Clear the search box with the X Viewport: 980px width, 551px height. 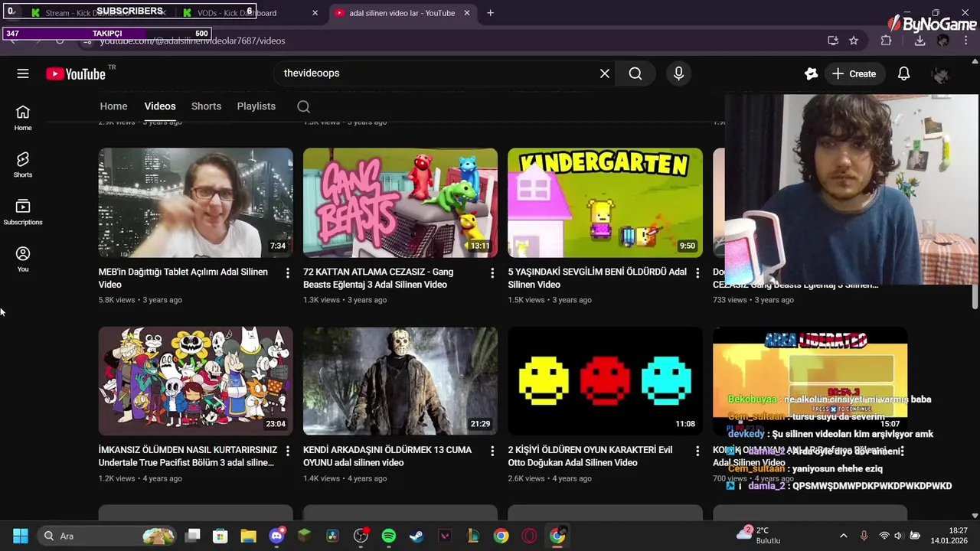pyautogui.click(x=605, y=73)
